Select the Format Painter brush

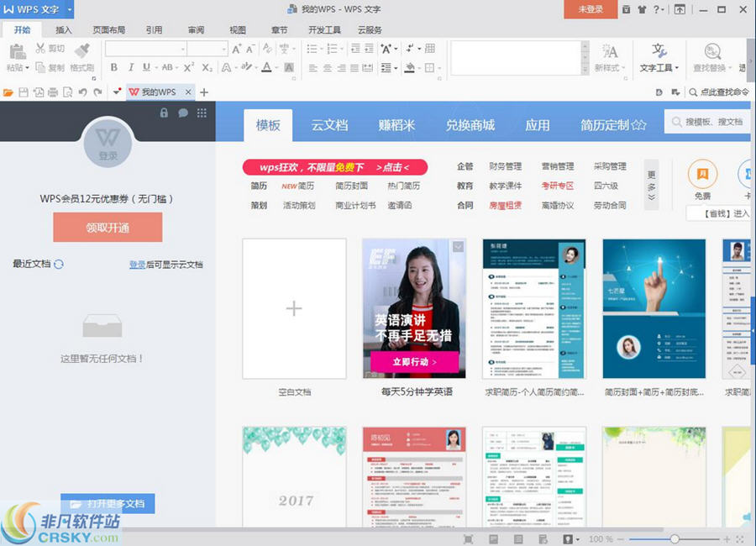point(82,50)
